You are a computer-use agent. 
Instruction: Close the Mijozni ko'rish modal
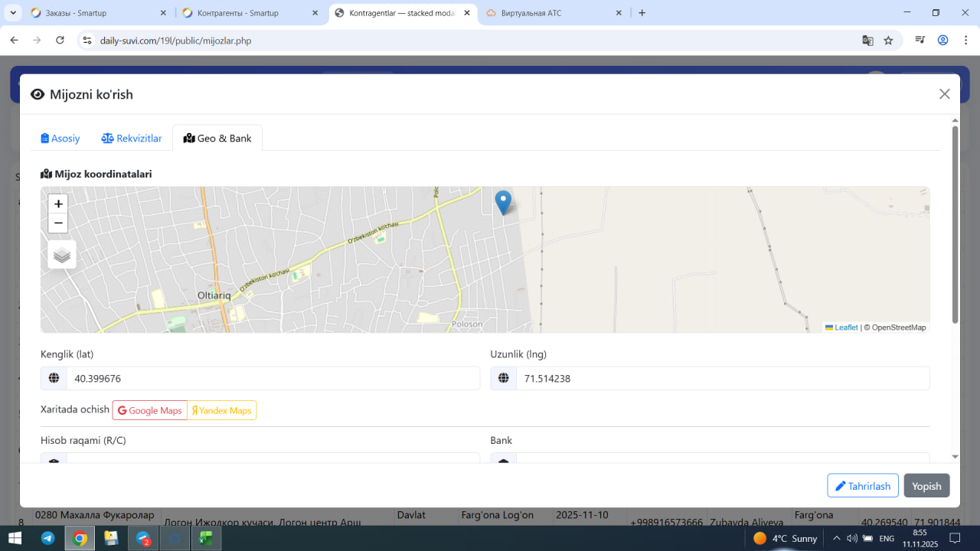tap(945, 94)
